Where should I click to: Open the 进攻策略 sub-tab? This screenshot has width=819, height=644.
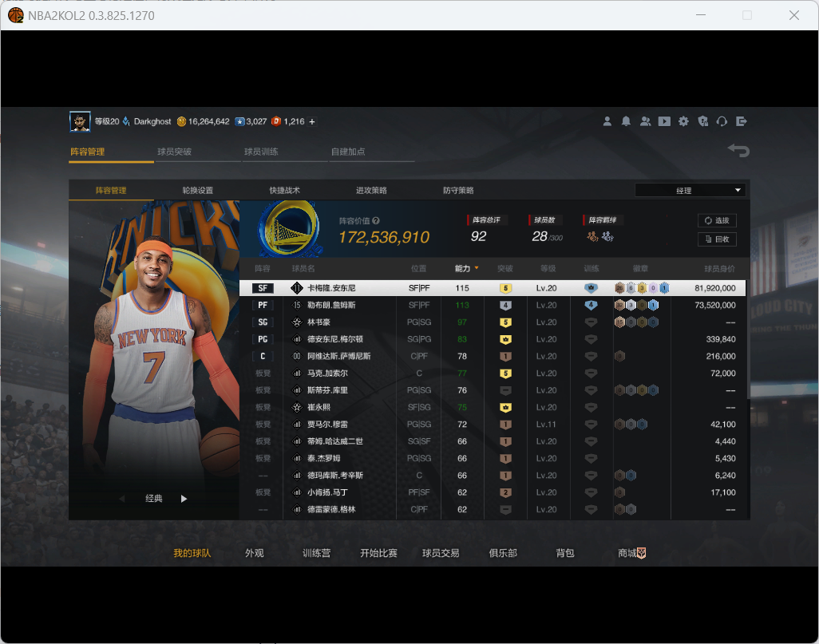371,191
